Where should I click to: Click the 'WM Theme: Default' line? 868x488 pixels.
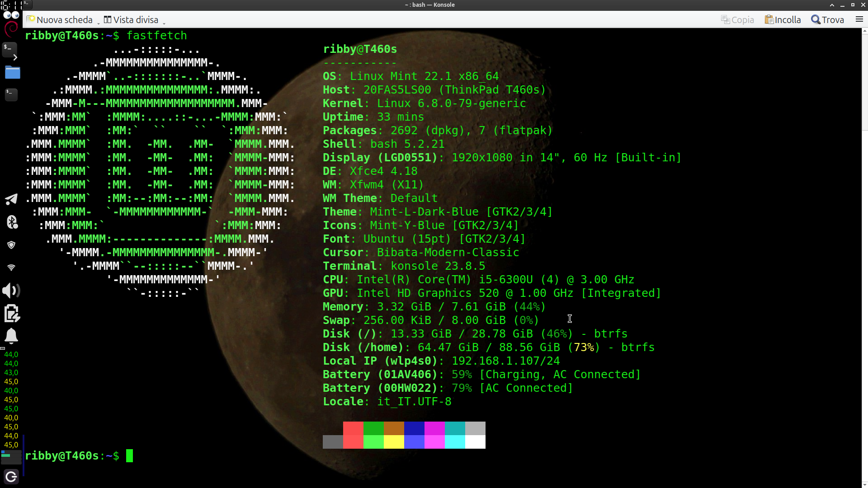pos(380,198)
